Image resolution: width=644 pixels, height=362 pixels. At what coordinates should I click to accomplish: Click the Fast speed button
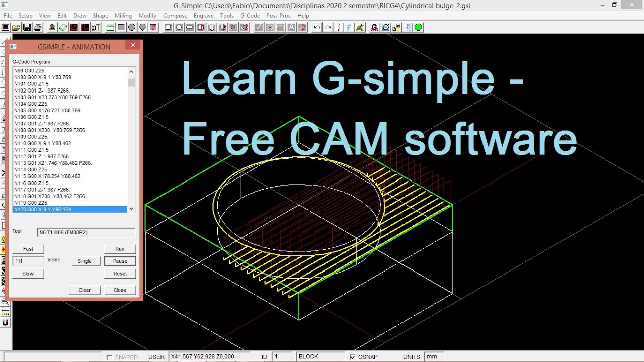[28, 249]
